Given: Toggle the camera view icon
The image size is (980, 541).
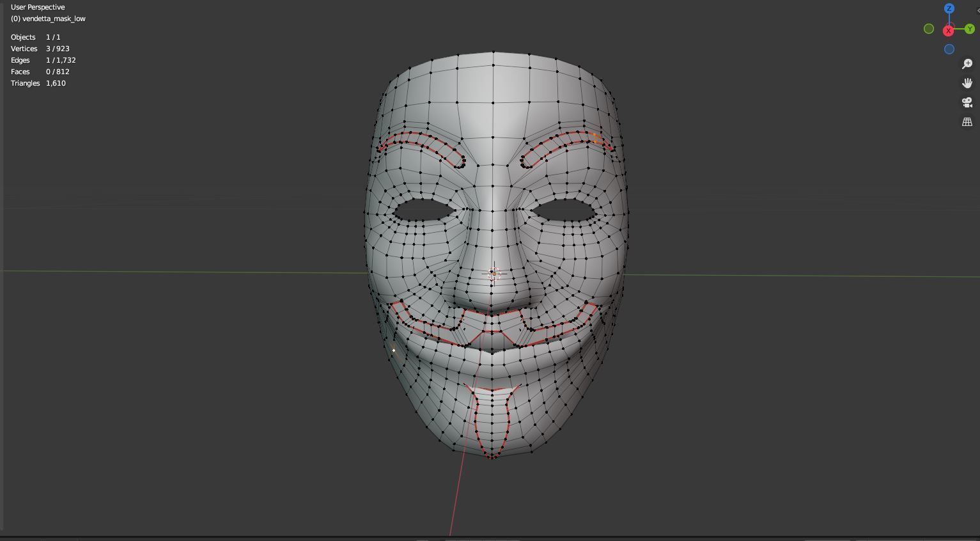Looking at the screenshot, I should click(967, 102).
